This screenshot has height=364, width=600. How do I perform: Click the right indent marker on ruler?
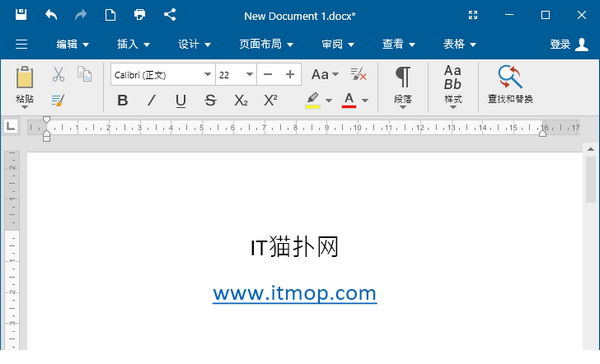click(543, 133)
